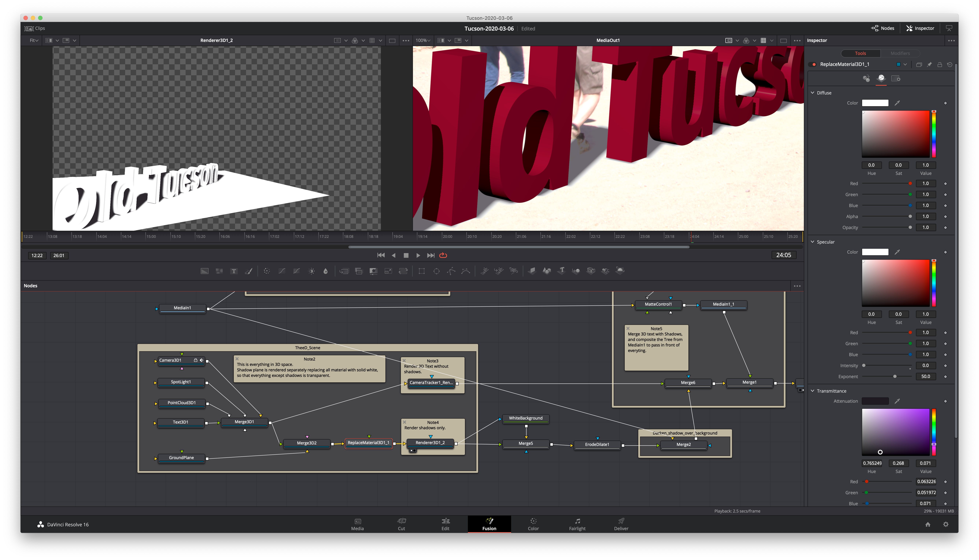This screenshot has height=560, width=979.
Task: Toggle keyframe for Diffuse Opacity
Action: (x=945, y=228)
